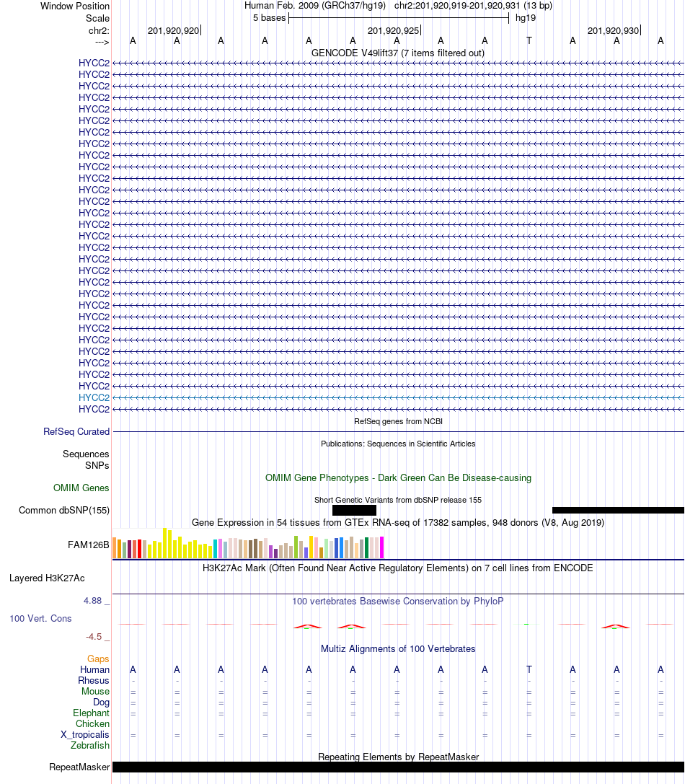Viewport: 685px width, 784px height.
Task: Click the Rhesus alignment row label
Action: 94,680
